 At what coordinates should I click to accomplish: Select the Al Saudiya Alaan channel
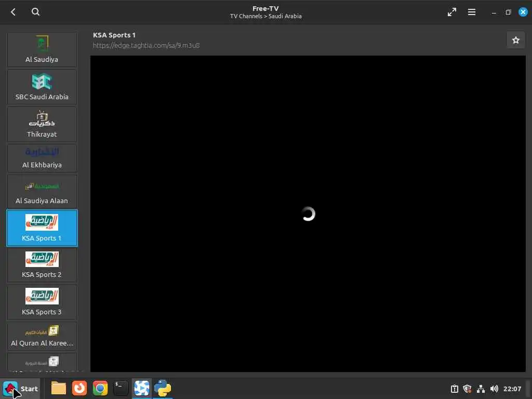(42, 191)
